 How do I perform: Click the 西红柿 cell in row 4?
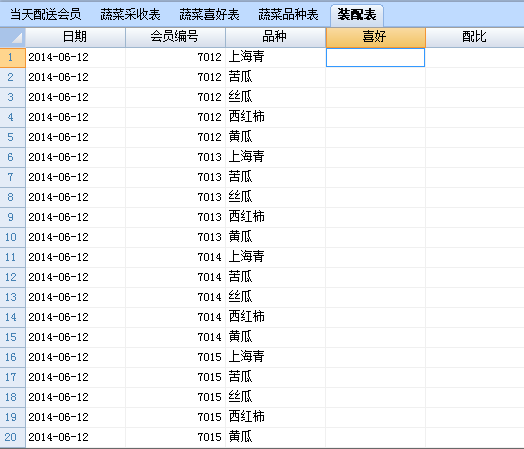click(x=275, y=117)
